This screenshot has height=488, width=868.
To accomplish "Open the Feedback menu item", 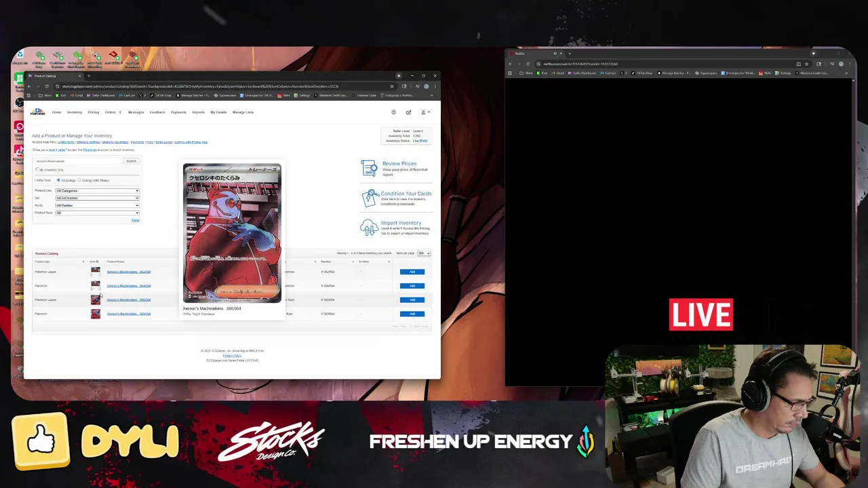I will [157, 113].
